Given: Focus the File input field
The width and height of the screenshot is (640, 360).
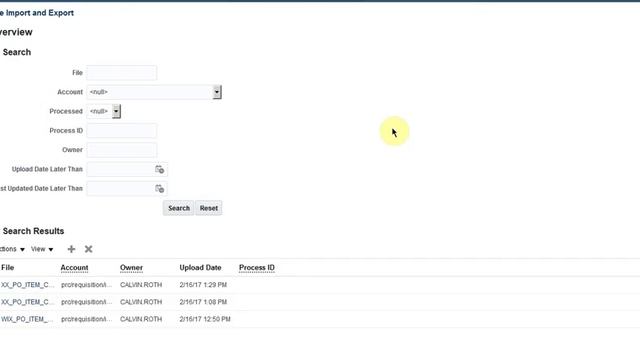Looking at the screenshot, I should point(122,73).
